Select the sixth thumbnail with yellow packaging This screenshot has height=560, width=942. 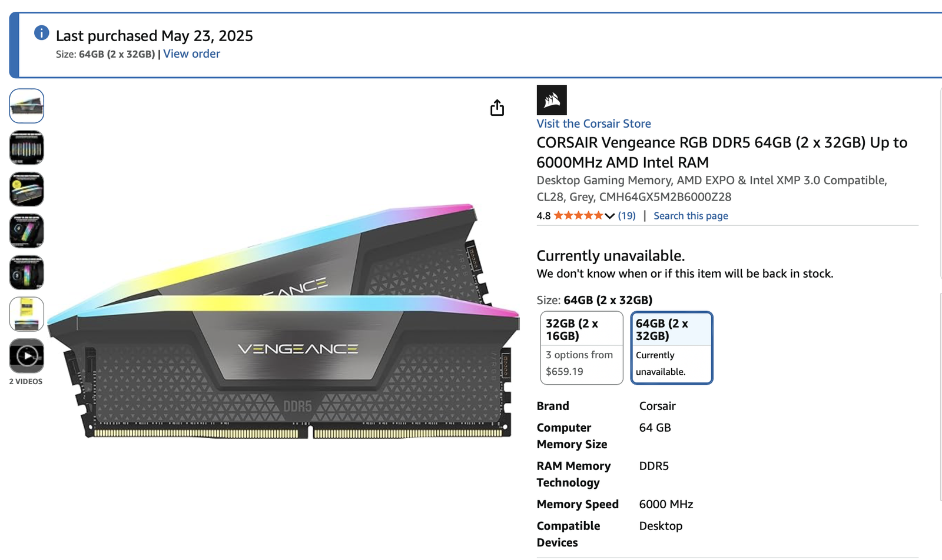pos(26,314)
